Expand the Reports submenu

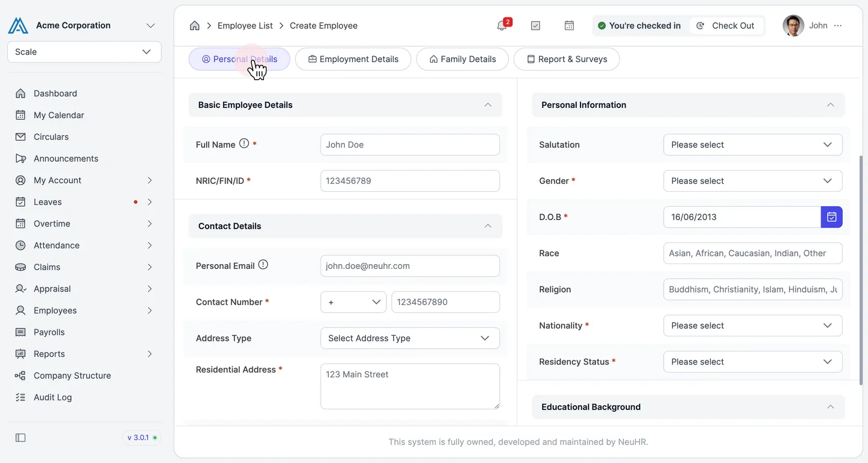pos(149,354)
